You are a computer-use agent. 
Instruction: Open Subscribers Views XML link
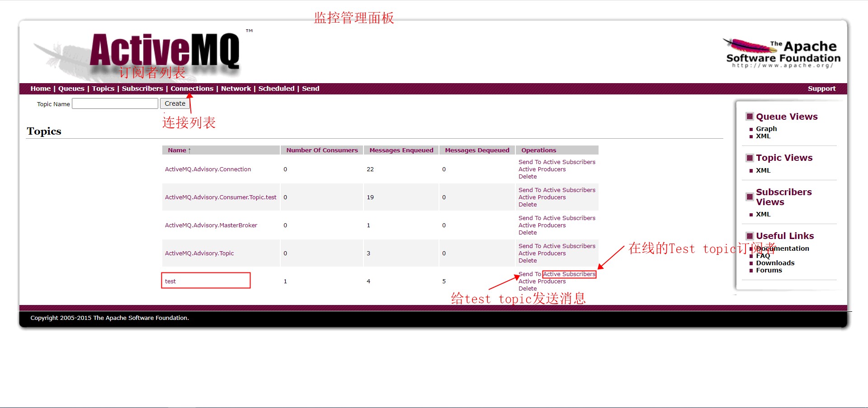click(x=763, y=214)
